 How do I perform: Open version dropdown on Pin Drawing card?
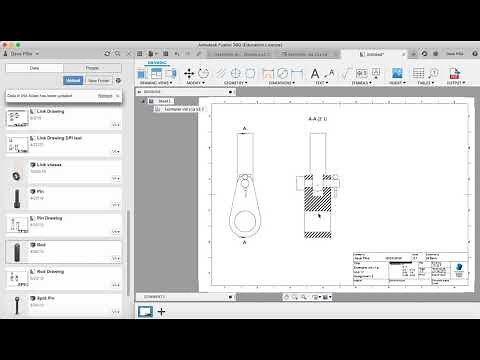pyautogui.click(x=116, y=231)
